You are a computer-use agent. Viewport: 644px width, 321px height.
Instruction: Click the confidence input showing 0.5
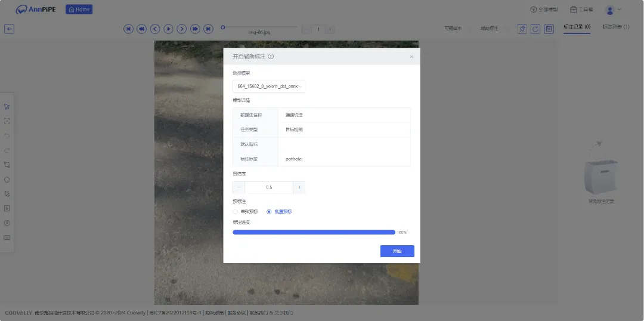tap(269, 187)
